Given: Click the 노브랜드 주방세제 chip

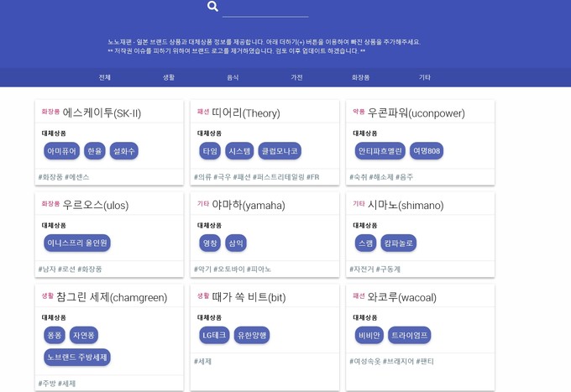Looking at the screenshot, I should click(x=77, y=357).
